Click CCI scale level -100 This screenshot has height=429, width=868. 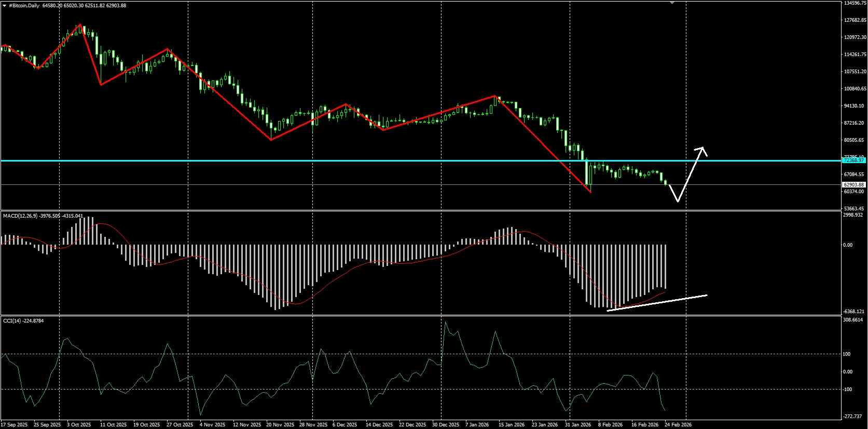click(847, 390)
